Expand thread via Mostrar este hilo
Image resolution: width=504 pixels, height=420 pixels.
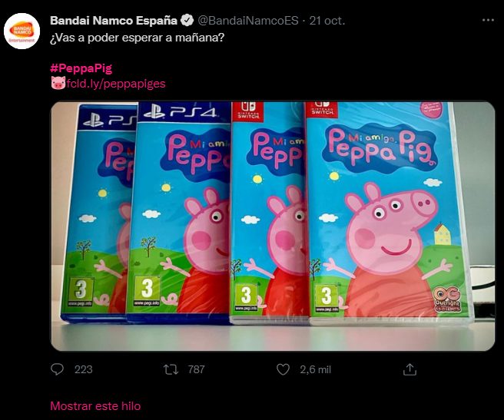pyautogui.click(x=95, y=405)
